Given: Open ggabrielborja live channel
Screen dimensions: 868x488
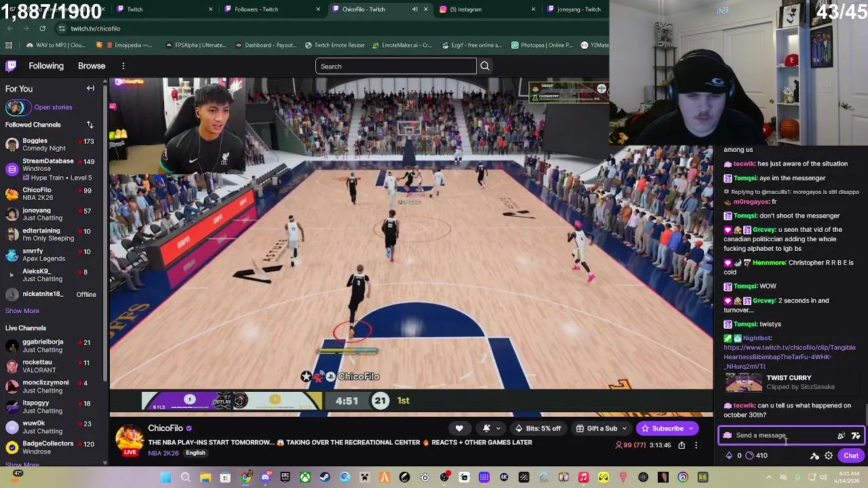Looking at the screenshot, I should pyautogui.click(x=51, y=346).
